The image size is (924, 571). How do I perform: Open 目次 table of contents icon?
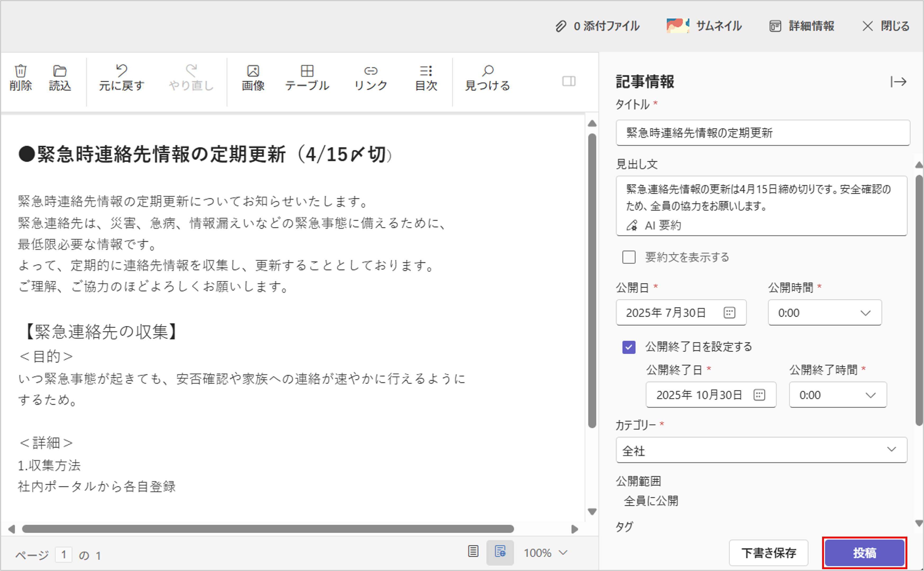[x=426, y=71]
